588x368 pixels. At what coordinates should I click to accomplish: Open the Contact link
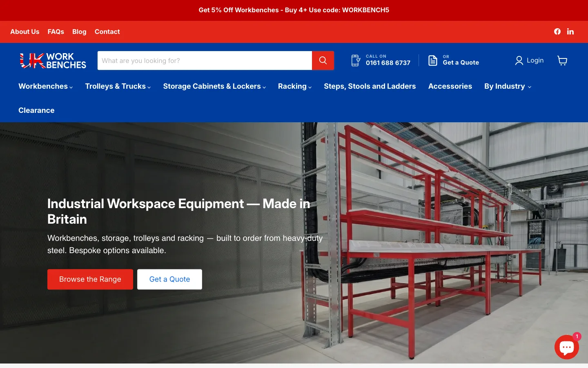107,31
